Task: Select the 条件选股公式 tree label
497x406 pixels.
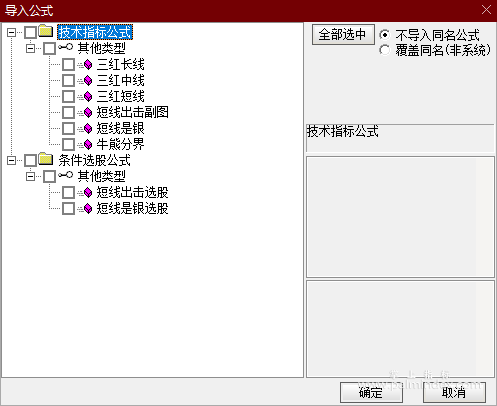Action: pyautogui.click(x=95, y=160)
